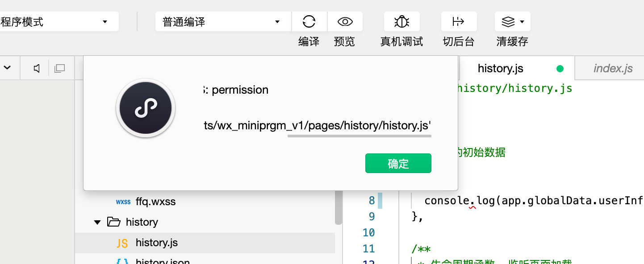644x264 pixels.
Task: Click the 编译 compile refresh icon
Action: (x=309, y=21)
